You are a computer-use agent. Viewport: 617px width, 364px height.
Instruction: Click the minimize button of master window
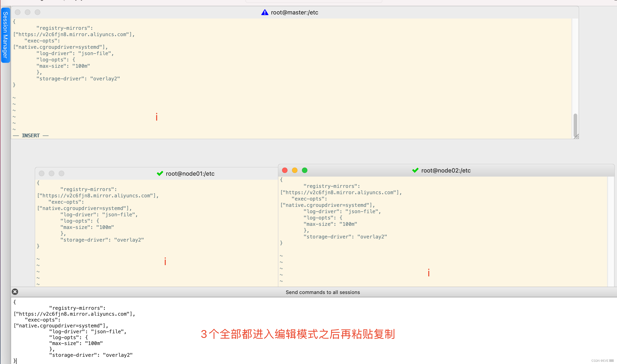[28, 12]
